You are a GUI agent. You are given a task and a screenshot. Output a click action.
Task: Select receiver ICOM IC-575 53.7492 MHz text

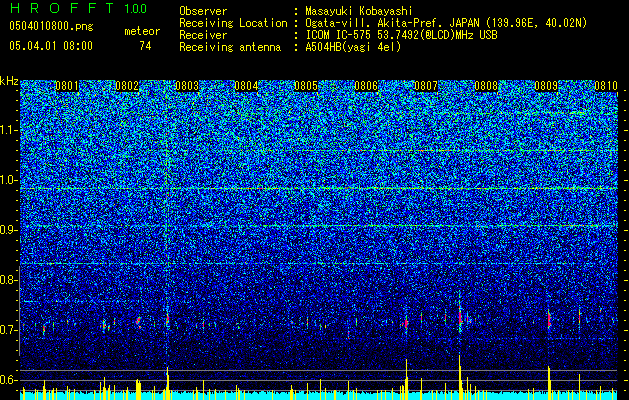401,35
